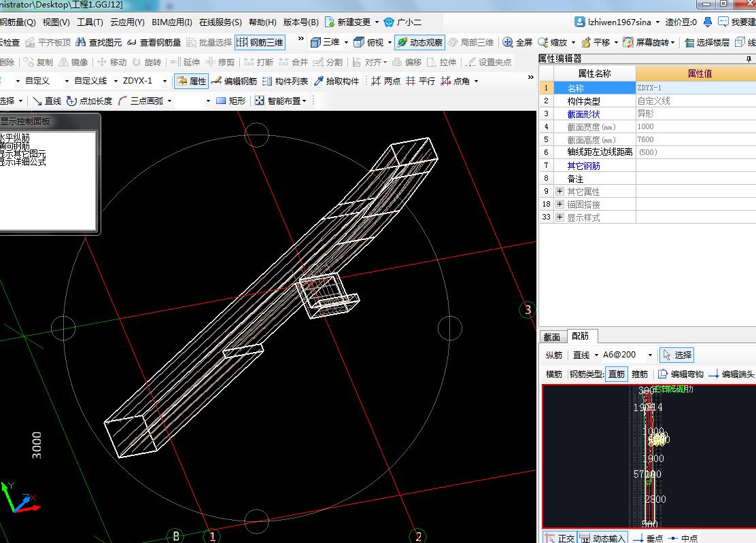The height and width of the screenshot is (543, 756).
Task: Click 两点 axis tool
Action: pos(386,81)
